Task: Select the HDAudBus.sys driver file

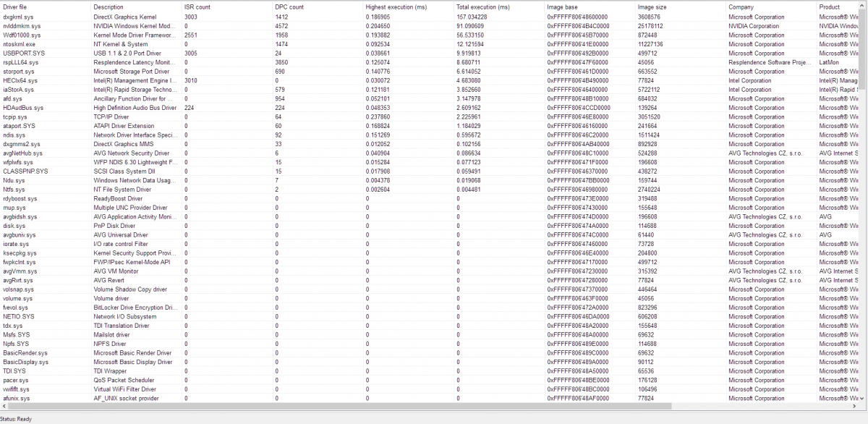Action: pyautogui.click(x=23, y=108)
